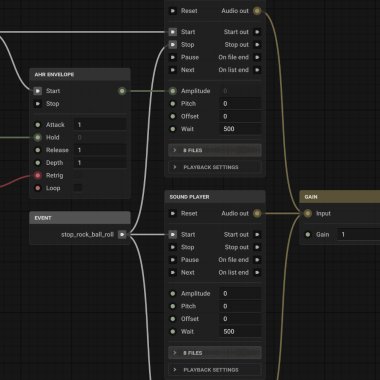Click the AHR Envelope output port

coord(122,91)
